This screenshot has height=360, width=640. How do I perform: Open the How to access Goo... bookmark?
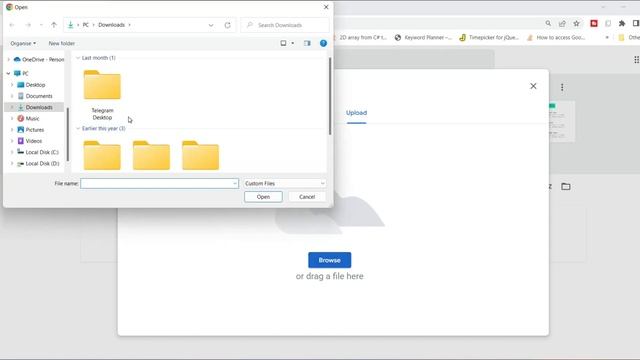click(x=556, y=38)
